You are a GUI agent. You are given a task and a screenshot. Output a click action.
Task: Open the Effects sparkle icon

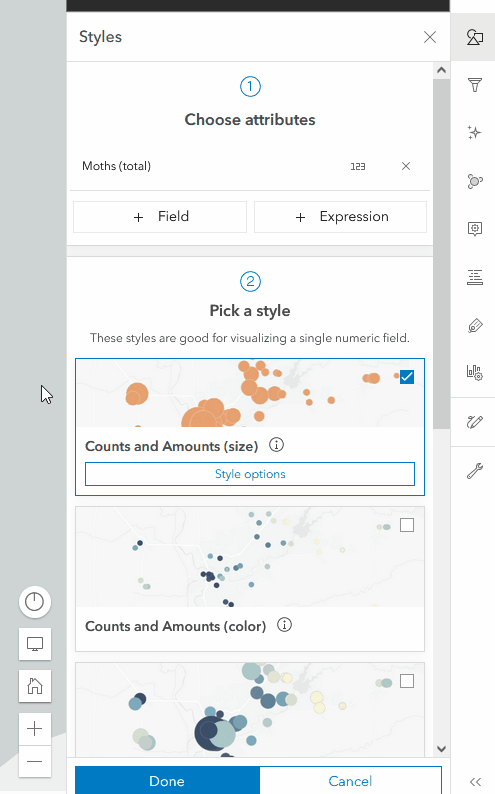pos(474,133)
